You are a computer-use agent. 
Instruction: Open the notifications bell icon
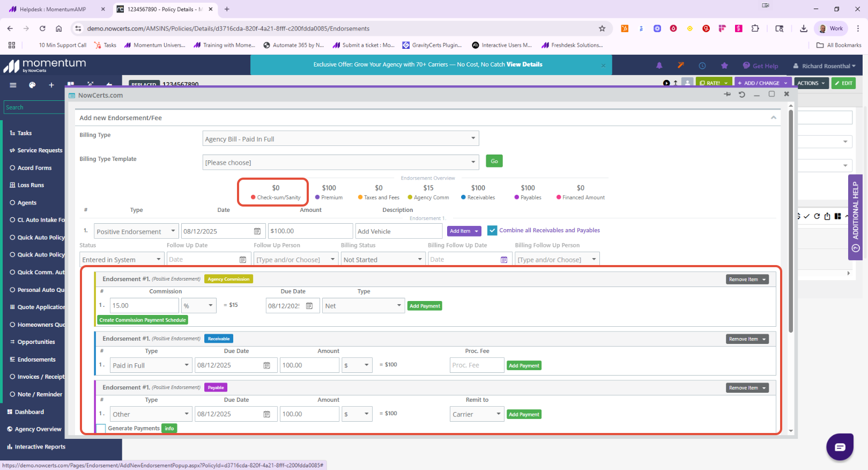click(x=659, y=65)
